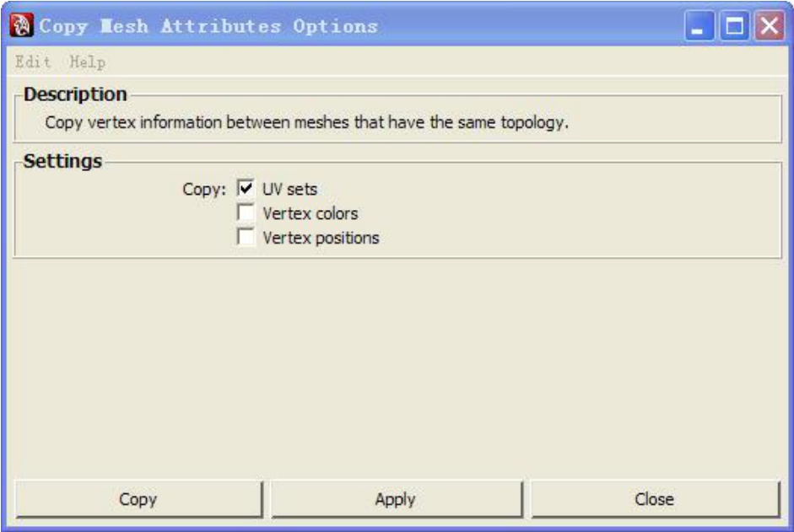The width and height of the screenshot is (794, 532).
Task: Click the bottom Close button
Action: (654, 499)
